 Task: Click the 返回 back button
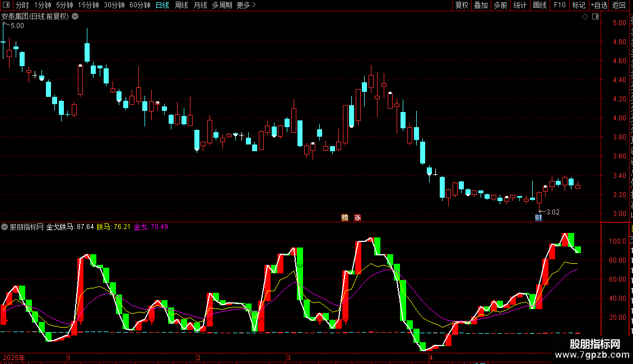click(619, 5)
